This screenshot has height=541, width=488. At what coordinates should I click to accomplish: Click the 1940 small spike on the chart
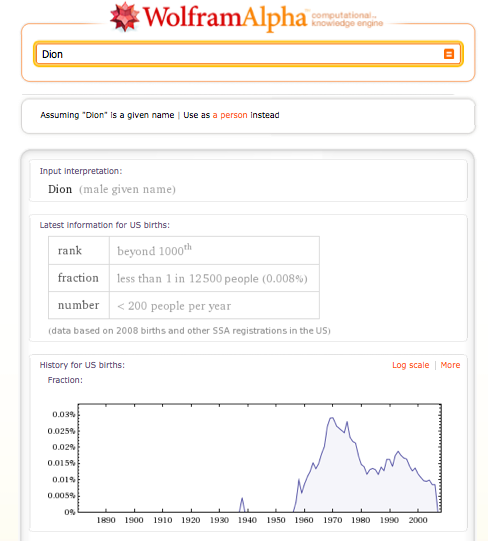pyautogui.click(x=242, y=504)
